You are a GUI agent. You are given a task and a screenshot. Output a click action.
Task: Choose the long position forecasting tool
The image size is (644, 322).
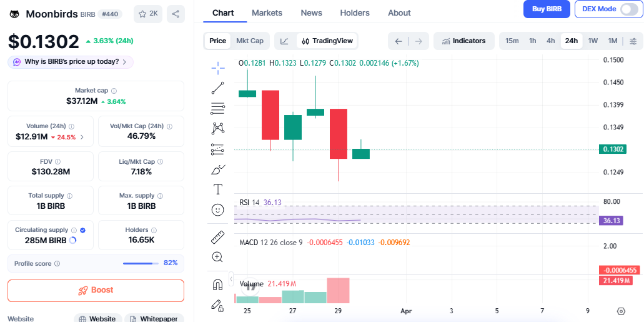pos(217,149)
